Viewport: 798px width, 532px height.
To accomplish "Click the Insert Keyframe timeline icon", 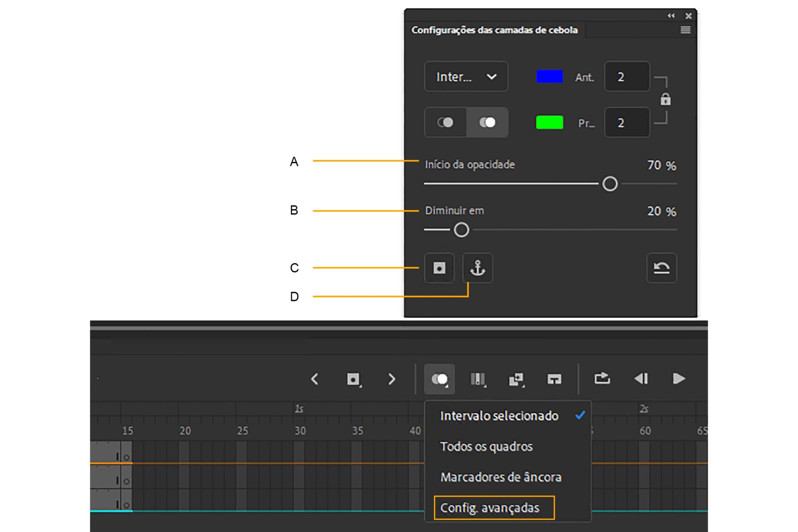I will click(x=353, y=379).
